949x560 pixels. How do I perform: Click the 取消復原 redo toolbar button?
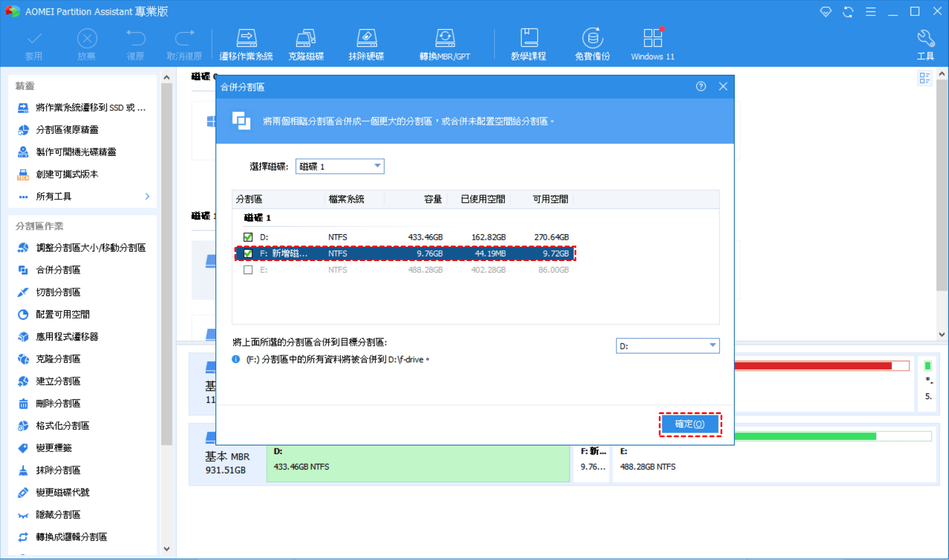click(x=185, y=45)
